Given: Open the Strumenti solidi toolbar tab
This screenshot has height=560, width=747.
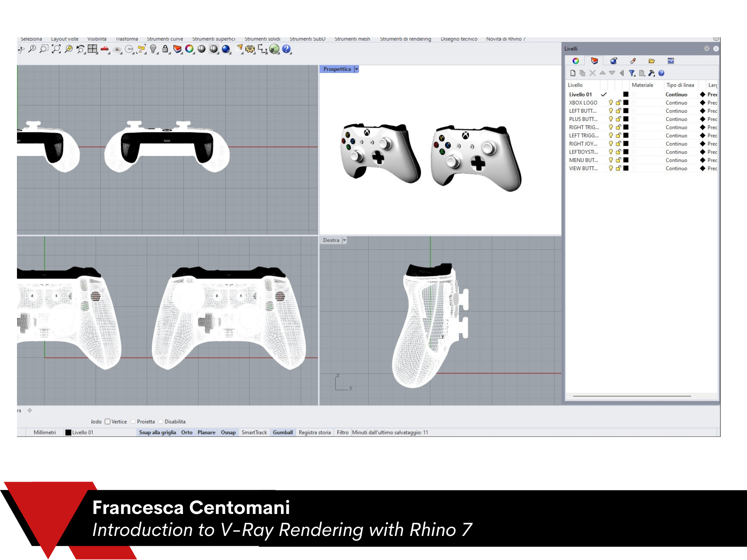Looking at the screenshot, I should pos(262,39).
